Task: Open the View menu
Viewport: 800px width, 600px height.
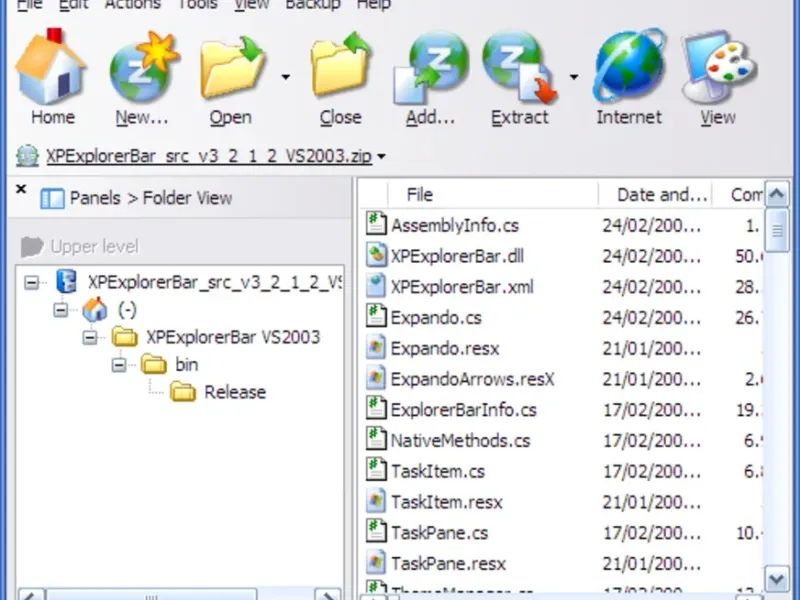Action: pos(251,5)
